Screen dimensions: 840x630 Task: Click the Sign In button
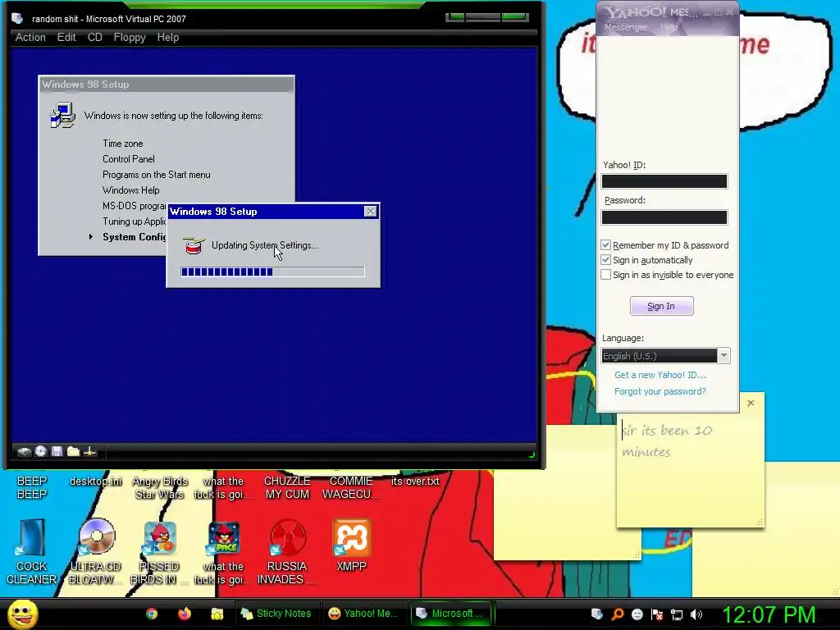click(x=662, y=307)
